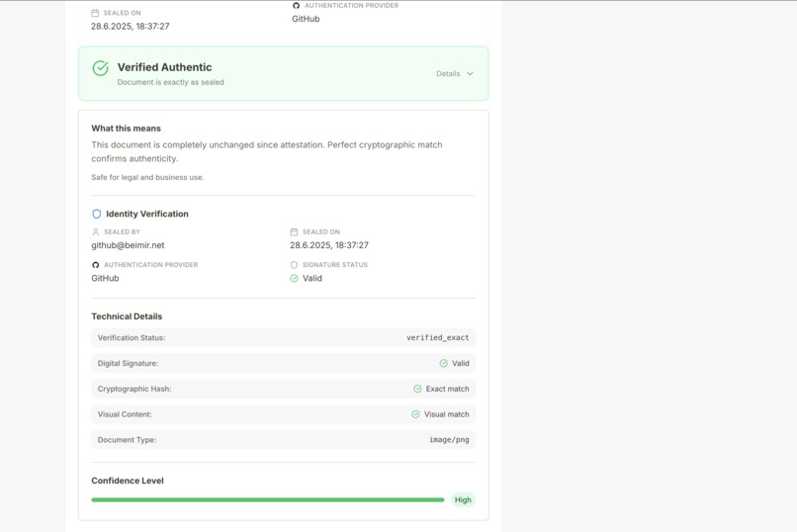Viewport: 797px width, 532px height.
Task: Click the green check beside Signature Status Valid
Action: 294,278
